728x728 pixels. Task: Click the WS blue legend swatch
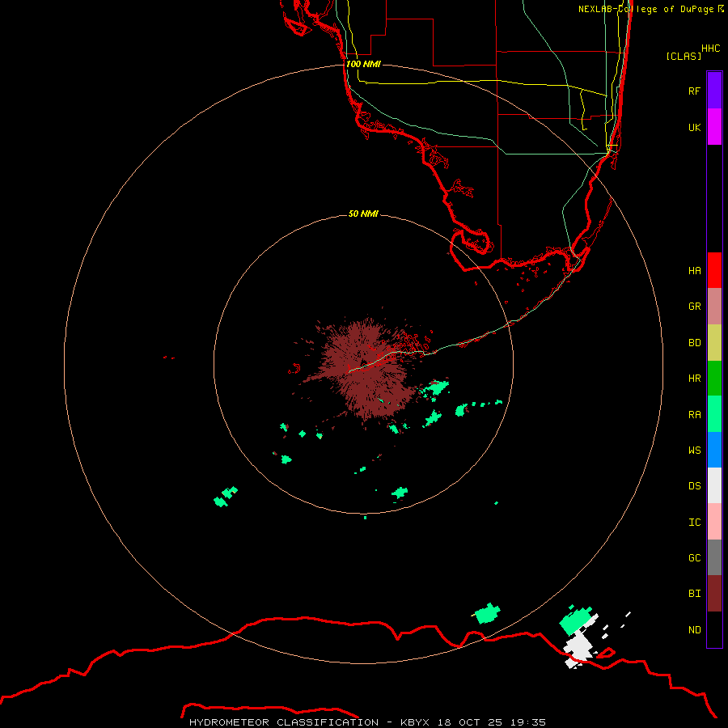tap(714, 450)
